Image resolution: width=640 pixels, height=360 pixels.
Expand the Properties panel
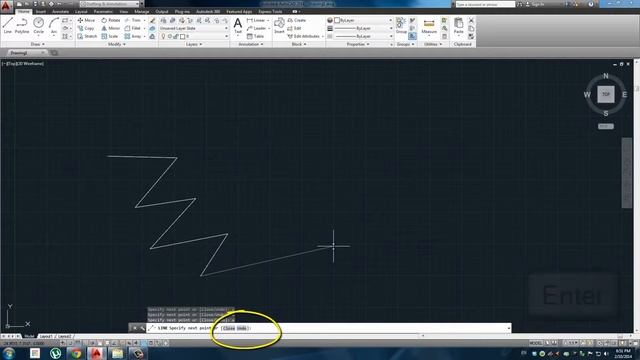pyautogui.click(x=358, y=44)
